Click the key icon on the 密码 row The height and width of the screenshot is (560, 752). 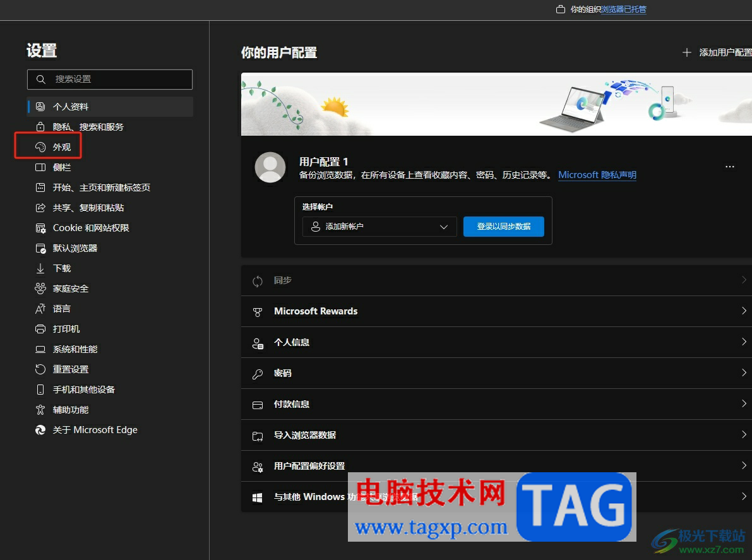258,373
